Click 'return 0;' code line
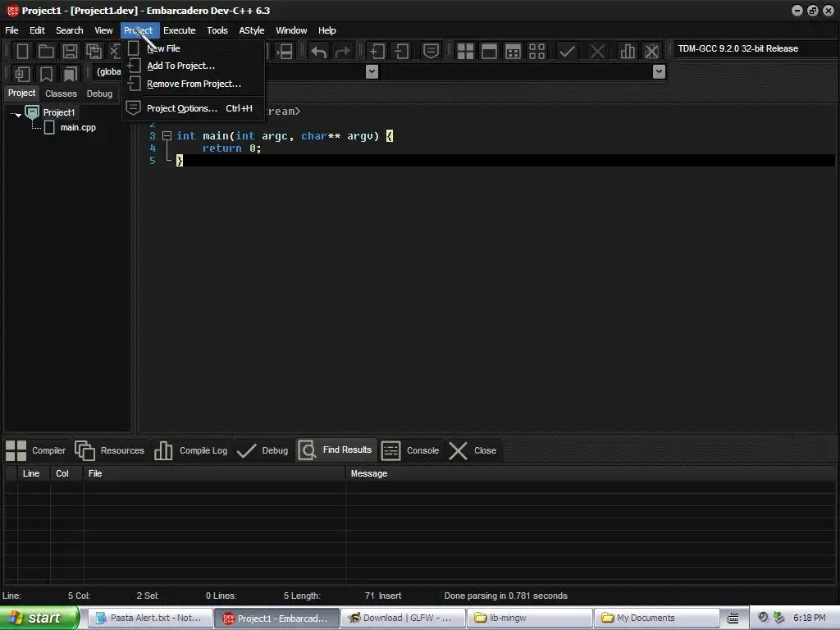Screen dimensions: 840x630 [x=231, y=148]
